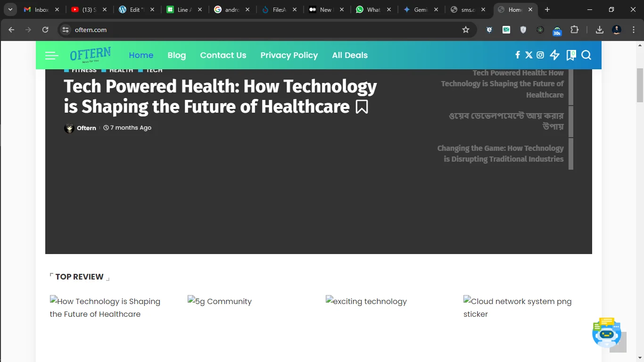Click the lightning bolt icon in the header
This screenshot has height=362, width=644.
pyautogui.click(x=554, y=55)
